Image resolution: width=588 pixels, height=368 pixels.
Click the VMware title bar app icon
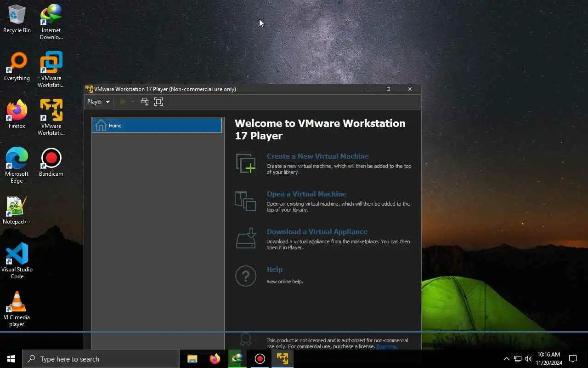89,89
